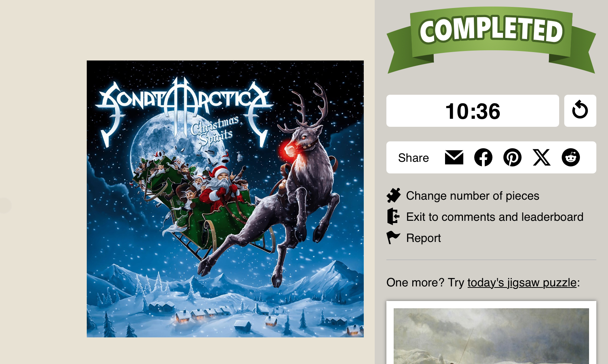The width and height of the screenshot is (608, 364).
Task: Open the today's jigsaw puzzle link
Action: (x=522, y=282)
